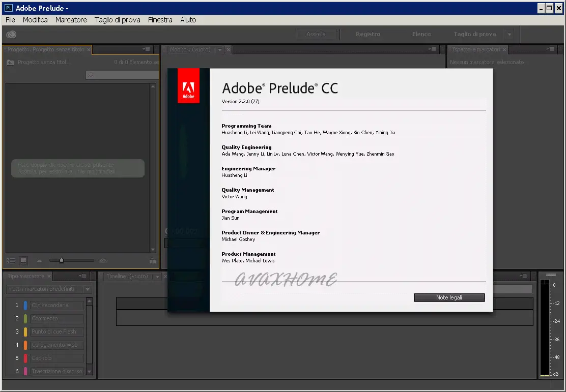Click the orange Collegamento Web swatch
Viewport: 566px width, 392px height.
click(x=25, y=345)
